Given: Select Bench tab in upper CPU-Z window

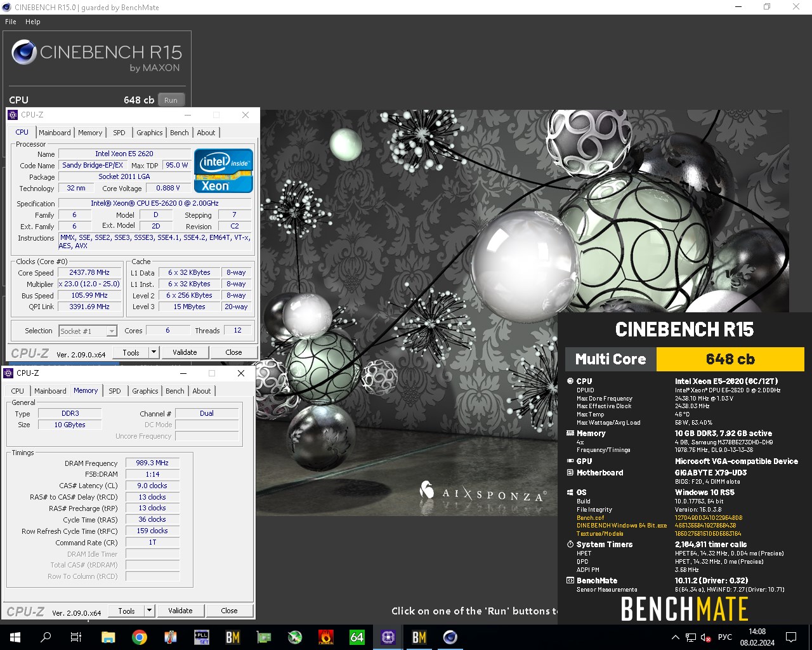Looking at the screenshot, I should (x=180, y=133).
